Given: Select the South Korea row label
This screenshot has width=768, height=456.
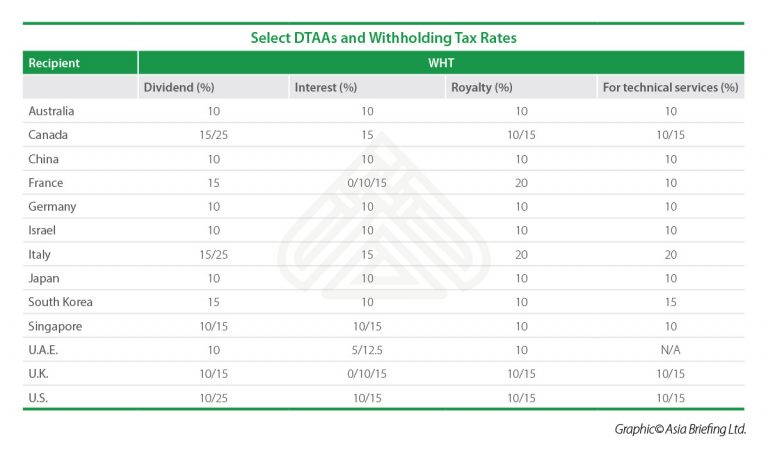Looking at the screenshot, I should point(60,302).
